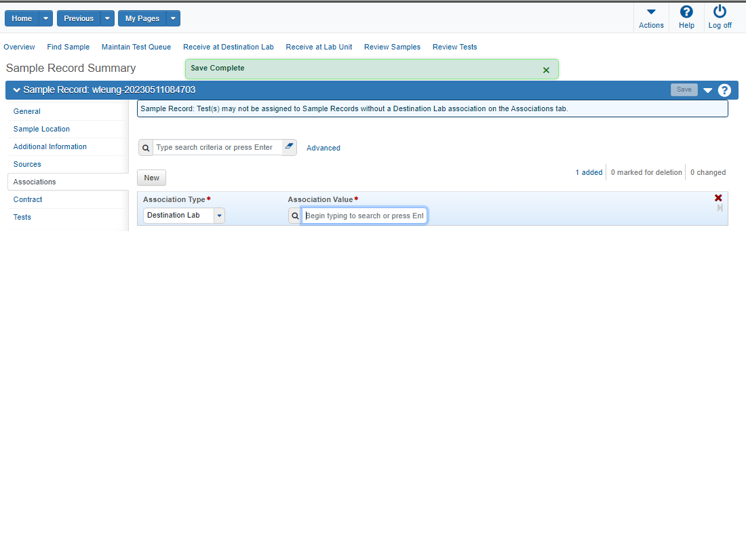
Task: Select the Sample Location side tab
Action: click(x=41, y=129)
